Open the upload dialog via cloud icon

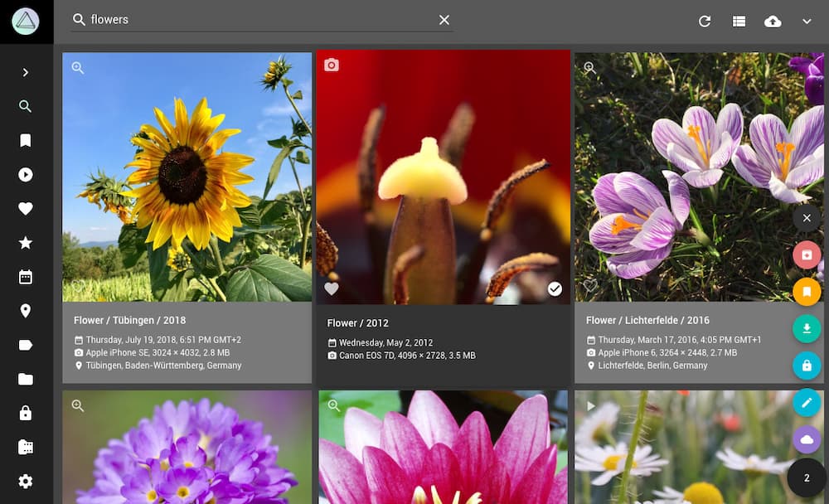(773, 21)
